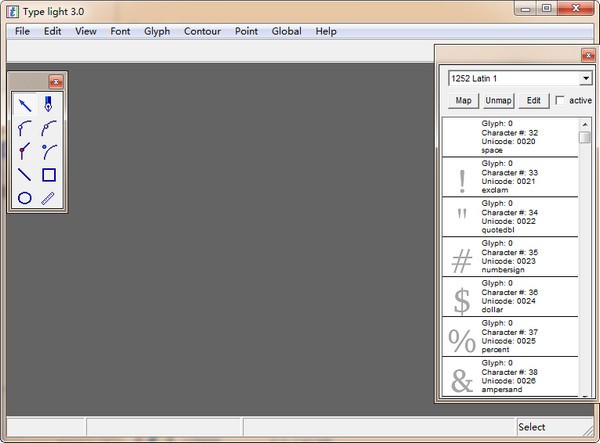Maximize the Type light window
Viewport: 600px width, 443px height.
pos(547,8)
